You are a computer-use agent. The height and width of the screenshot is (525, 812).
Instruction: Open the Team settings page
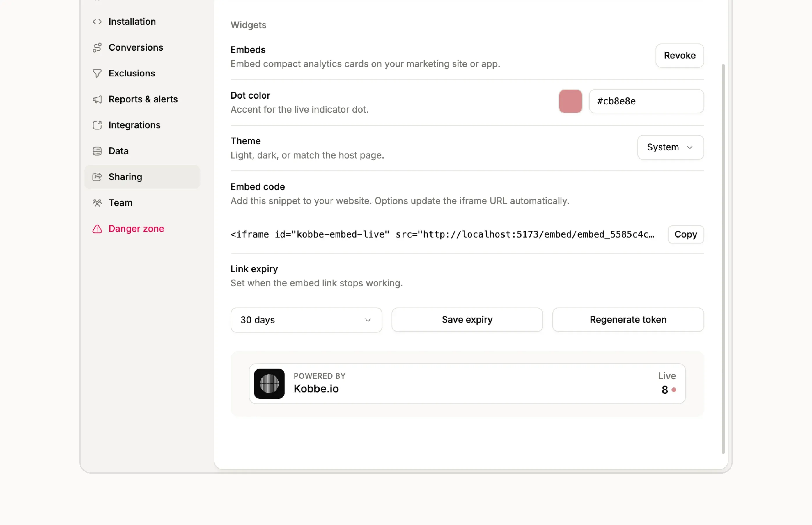[142, 203]
